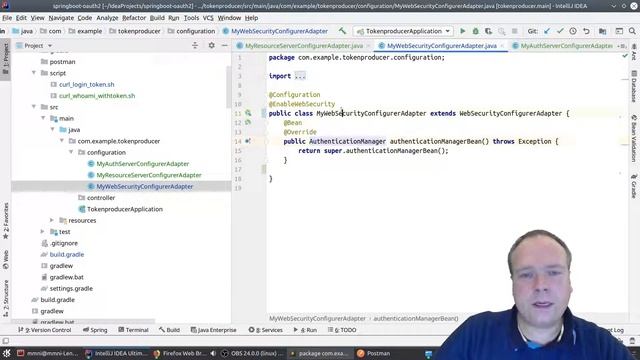Click the collapse all icon in Project panel
This screenshot has width=640, height=360.
(195, 46)
